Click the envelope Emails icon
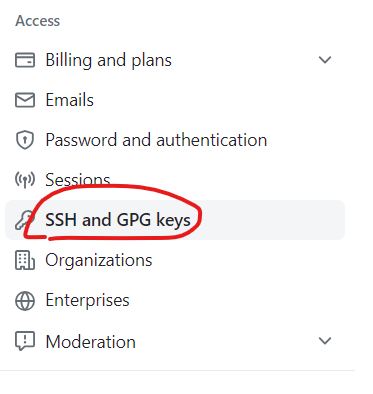The image size is (373, 394). (25, 100)
